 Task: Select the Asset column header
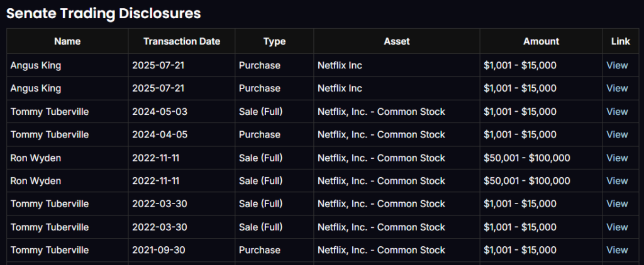pos(396,41)
